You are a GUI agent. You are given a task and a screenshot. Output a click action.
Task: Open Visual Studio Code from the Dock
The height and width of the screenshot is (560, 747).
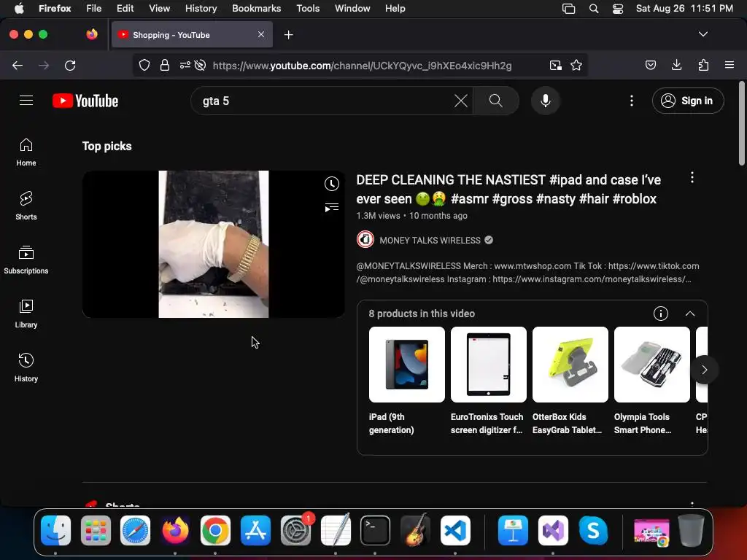[455, 531]
